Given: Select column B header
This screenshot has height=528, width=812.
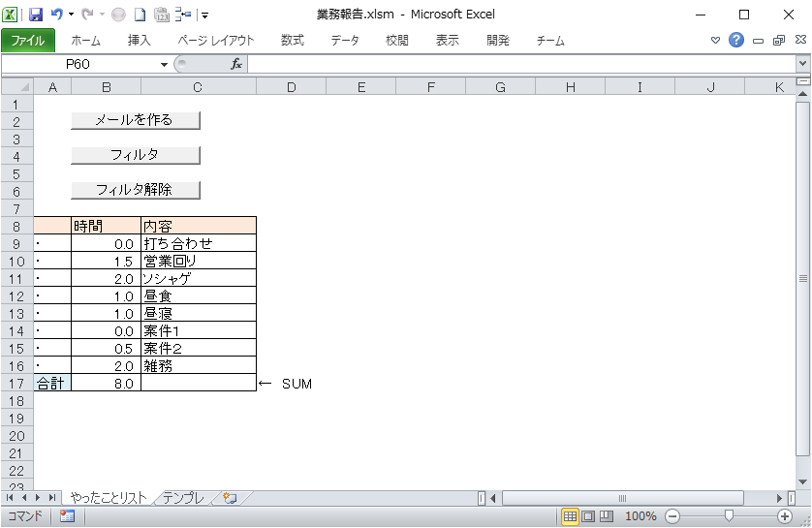Looking at the screenshot, I should click(106, 87).
